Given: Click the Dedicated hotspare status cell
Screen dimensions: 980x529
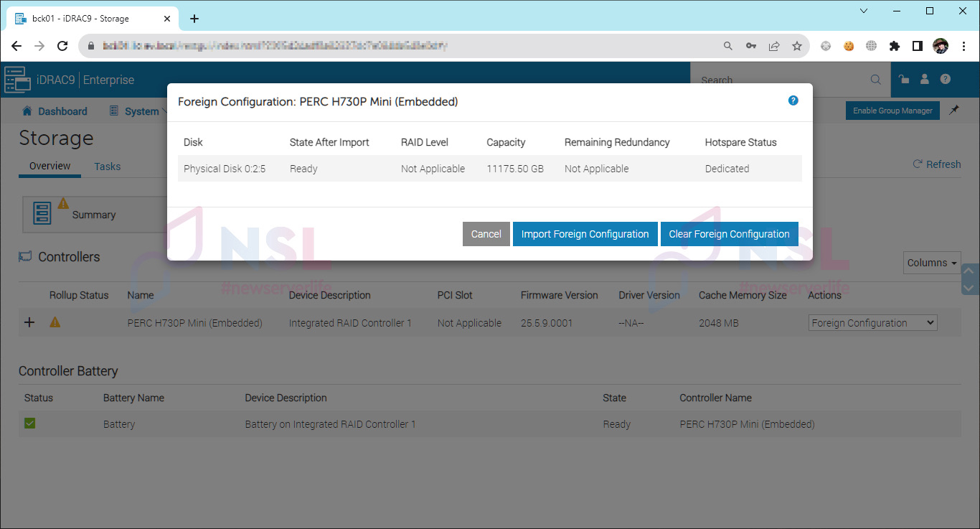Looking at the screenshot, I should pyautogui.click(x=727, y=169).
